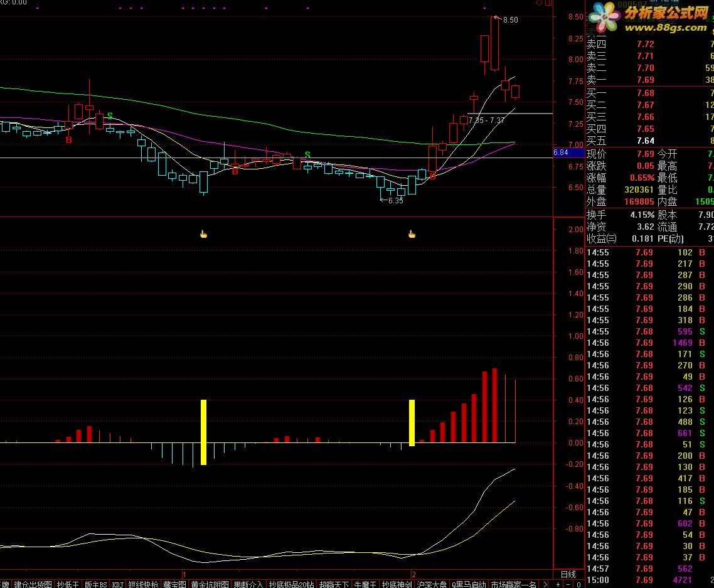Click the 买二 7.67 bid row
Image resolution: width=714 pixels, height=588 pixels.
[650, 105]
